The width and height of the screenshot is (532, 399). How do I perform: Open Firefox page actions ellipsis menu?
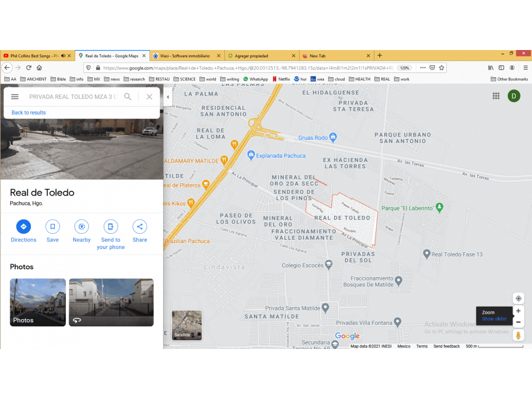coord(423,68)
